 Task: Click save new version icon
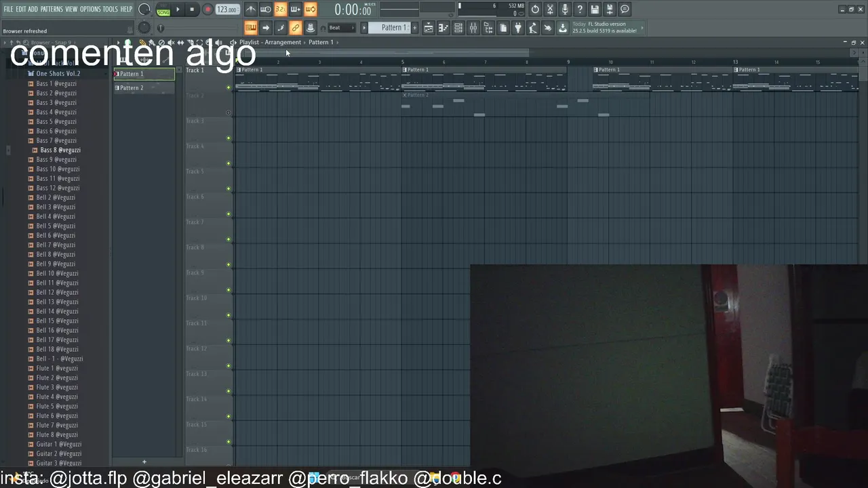click(x=610, y=9)
